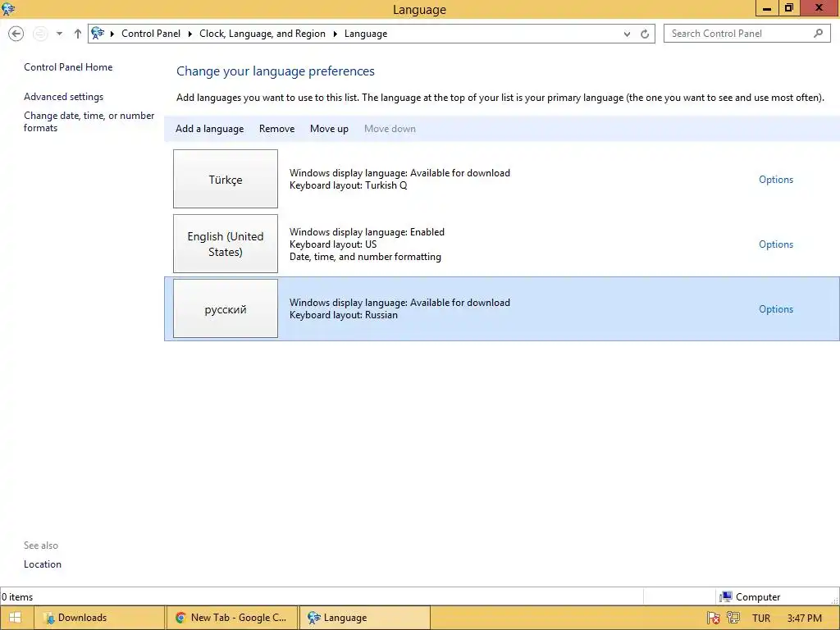Screen dimensions: 840x630
Task: Click '0 items' status text
Action: pyautogui.click(x=17, y=597)
